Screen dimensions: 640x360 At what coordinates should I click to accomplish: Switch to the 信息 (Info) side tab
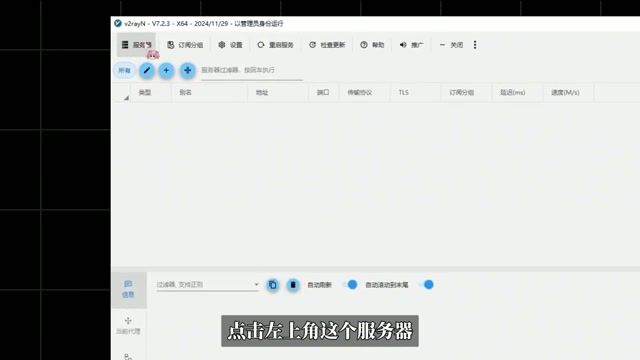point(128,289)
